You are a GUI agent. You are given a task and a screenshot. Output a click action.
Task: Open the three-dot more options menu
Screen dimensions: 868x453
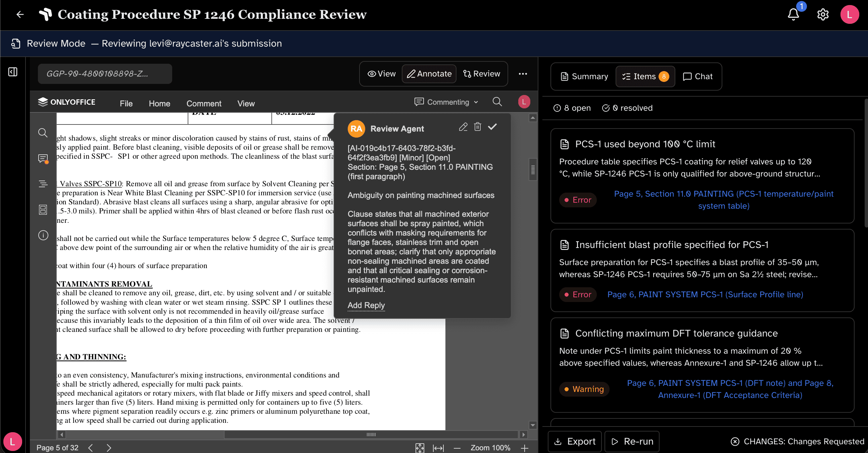523,74
